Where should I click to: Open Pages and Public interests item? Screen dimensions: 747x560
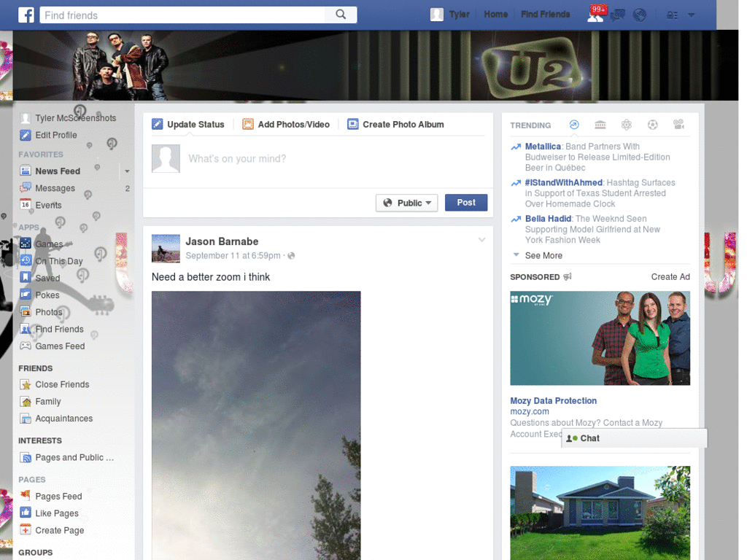(x=74, y=457)
